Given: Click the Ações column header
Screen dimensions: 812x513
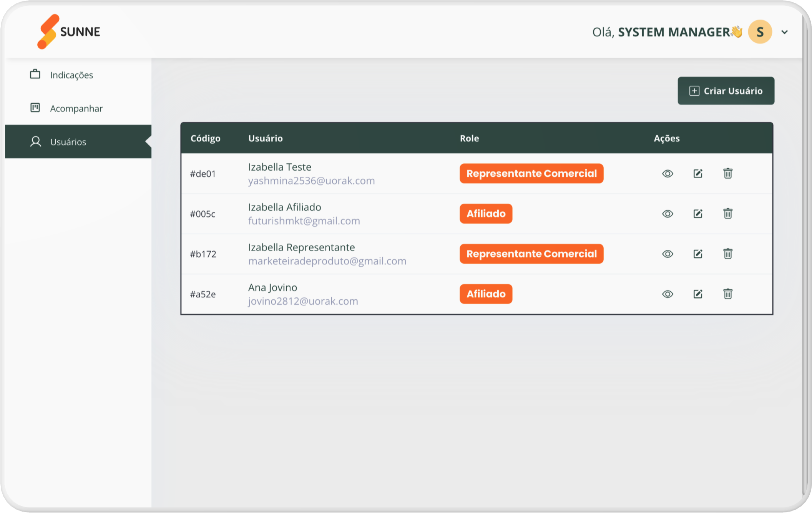Looking at the screenshot, I should (x=667, y=138).
